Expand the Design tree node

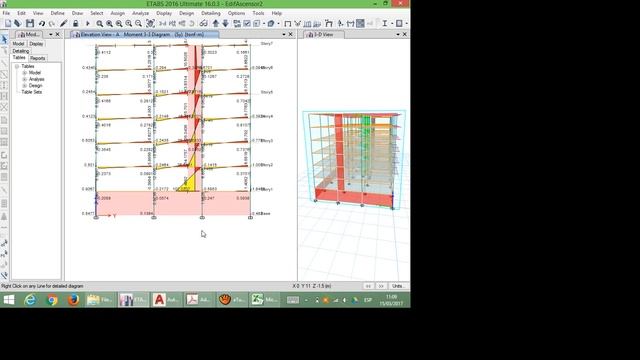pyautogui.click(x=24, y=86)
